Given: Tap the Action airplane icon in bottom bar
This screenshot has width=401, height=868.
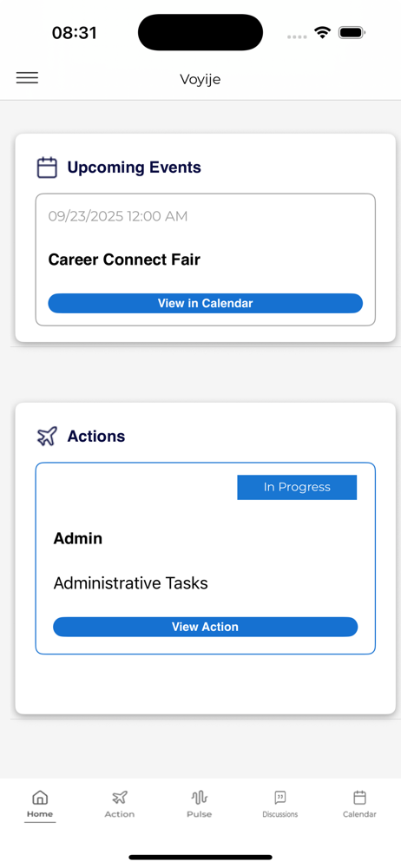Looking at the screenshot, I should pyautogui.click(x=120, y=798).
